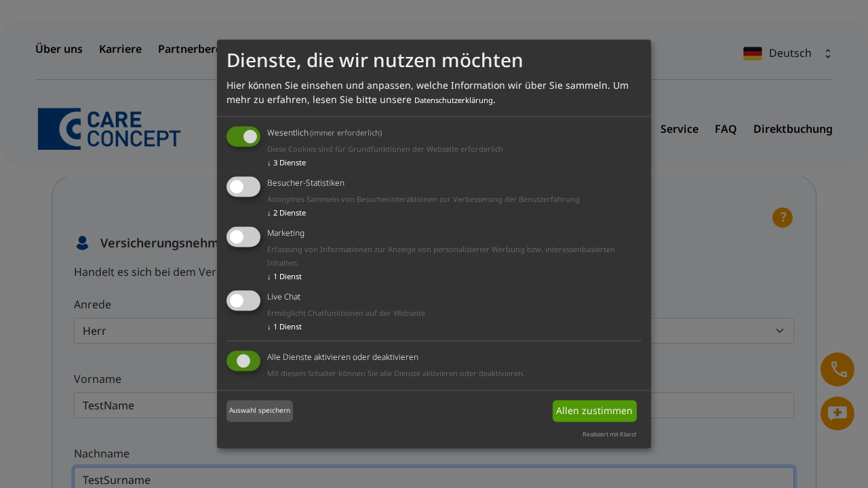868x488 pixels.
Task: Click the Besucher-Statistiken category label
Action: [306, 183]
